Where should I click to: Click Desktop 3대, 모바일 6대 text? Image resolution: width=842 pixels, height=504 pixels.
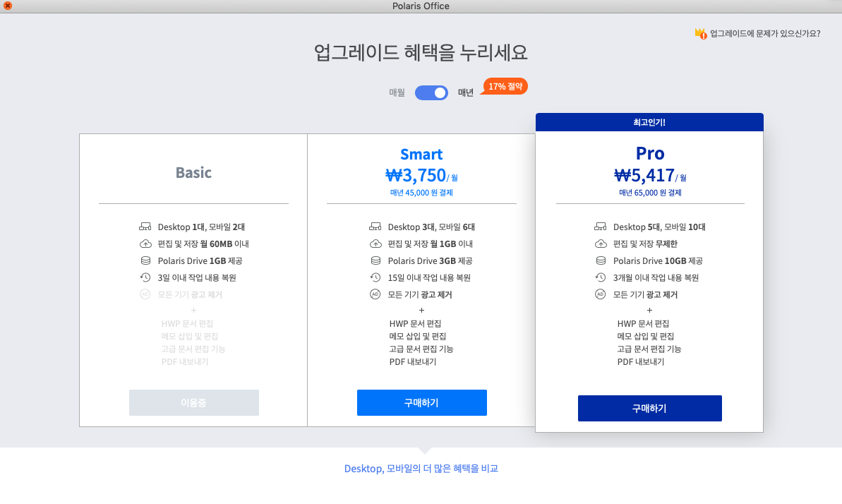pos(431,227)
